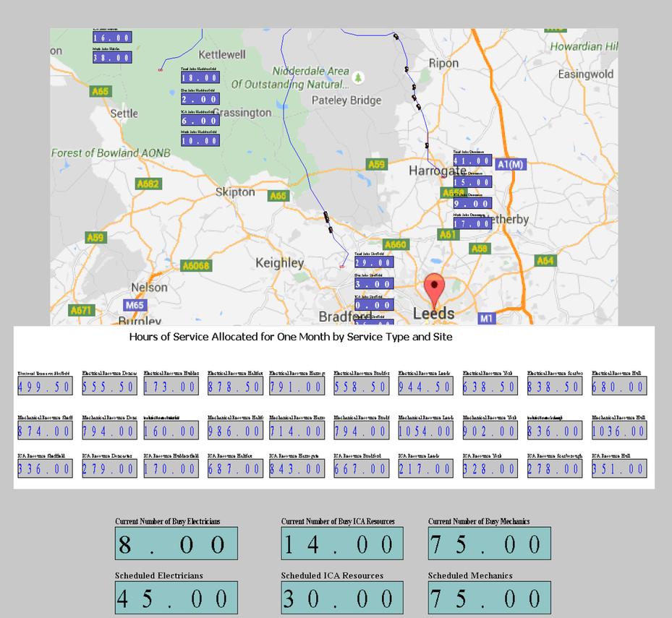672x618 pixels.
Task: Click the Electrical Resource Bradford value 558.50
Action: click(x=361, y=386)
